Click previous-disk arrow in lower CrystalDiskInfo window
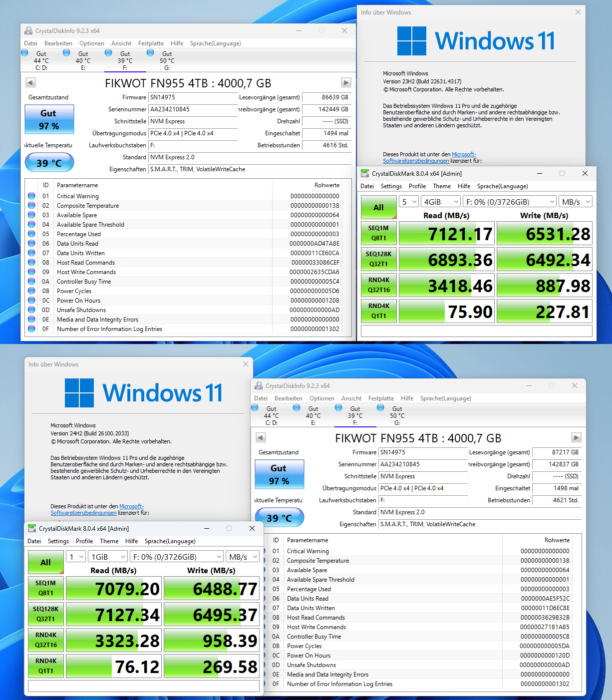 click(x=261, y=437)
